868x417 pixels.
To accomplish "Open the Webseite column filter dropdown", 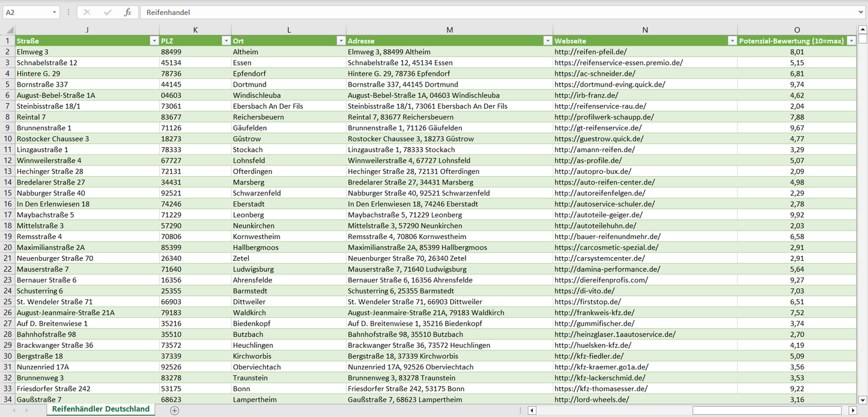I will pos(732,41).
